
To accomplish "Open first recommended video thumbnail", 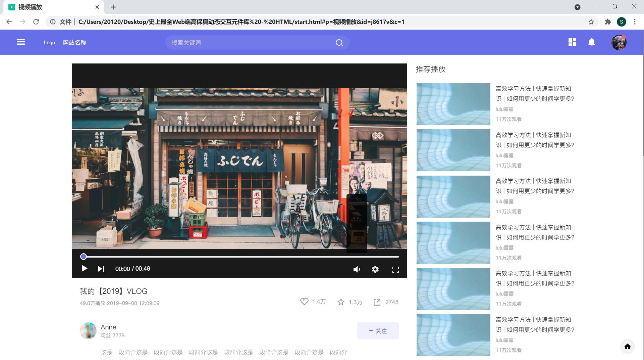I will [x=453, y=104].
